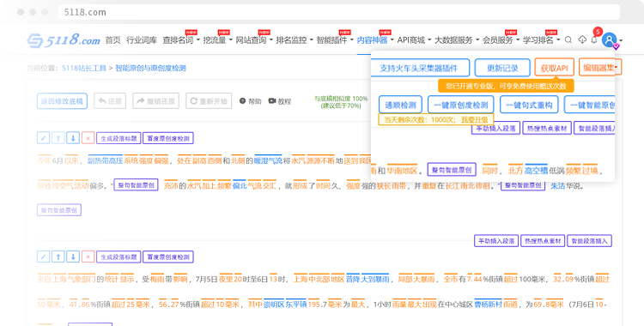
Task: Click 整句智能原创 button after 偏多。
Action: tap(136, 185)
